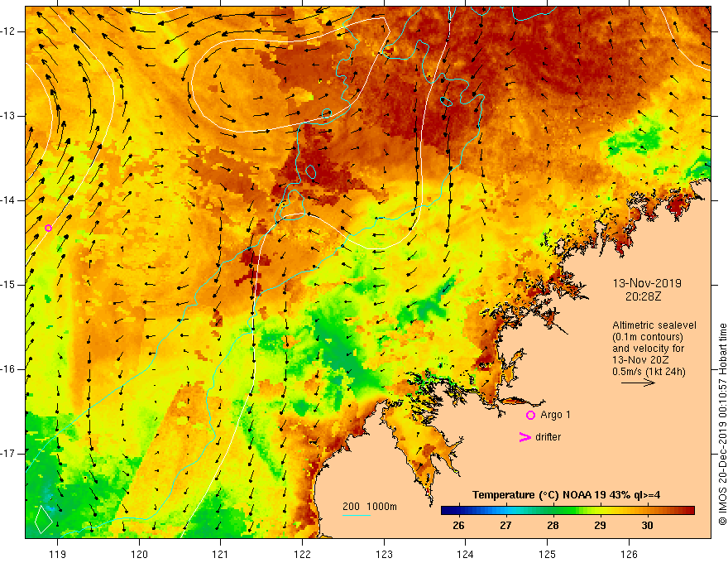Click the colorbar value 28

553,526
